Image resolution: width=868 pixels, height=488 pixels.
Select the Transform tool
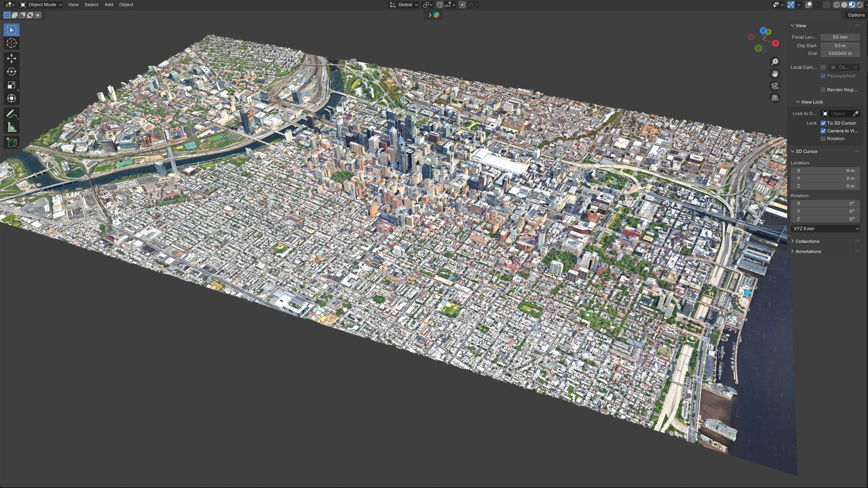[12, 98]
